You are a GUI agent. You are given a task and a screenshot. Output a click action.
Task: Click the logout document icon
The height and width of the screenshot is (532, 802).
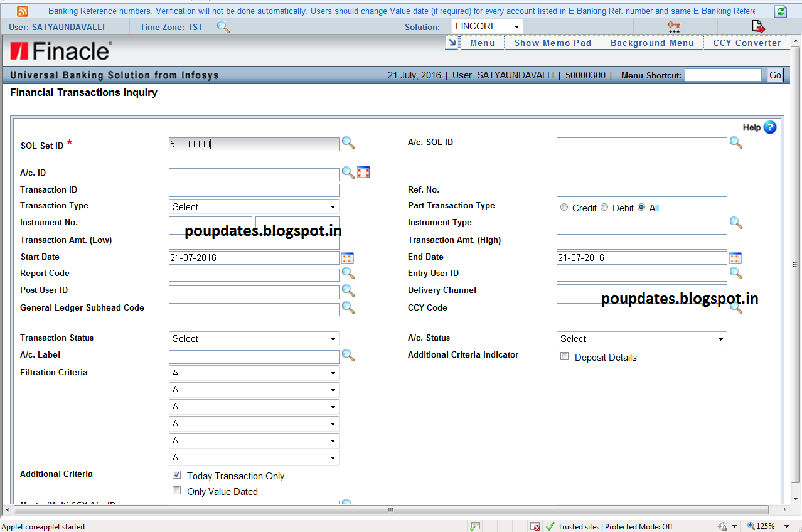(758, 26)
